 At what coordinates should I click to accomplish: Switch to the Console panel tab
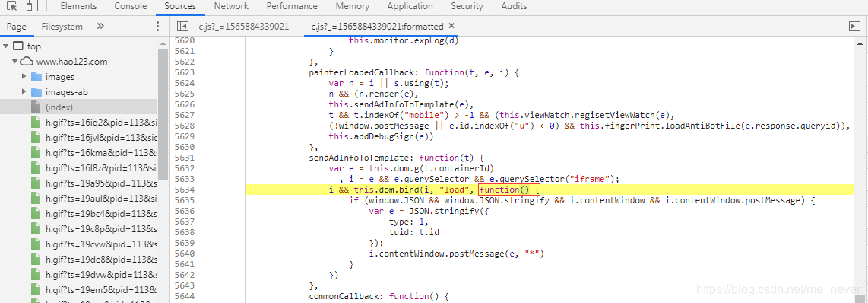click(x=131, y=7)
